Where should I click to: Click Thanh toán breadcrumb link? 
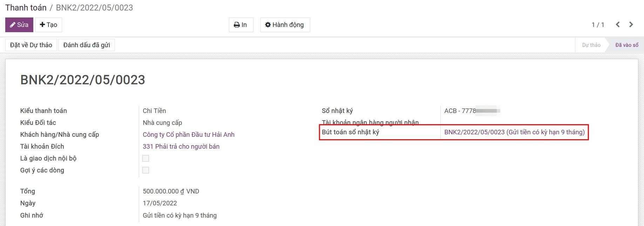tap(26, 8)
